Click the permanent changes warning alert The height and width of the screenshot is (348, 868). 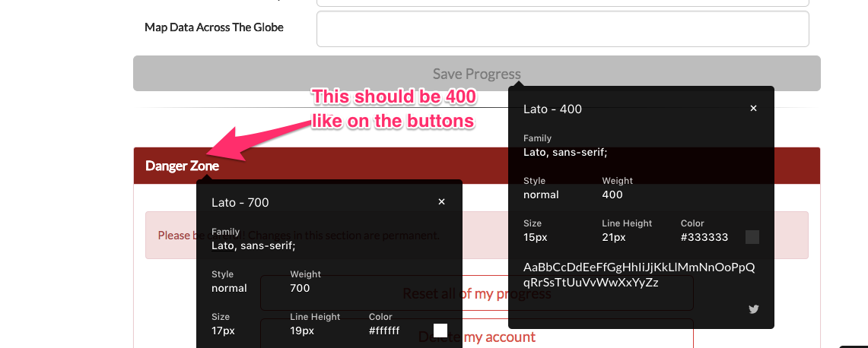[477, 235]
